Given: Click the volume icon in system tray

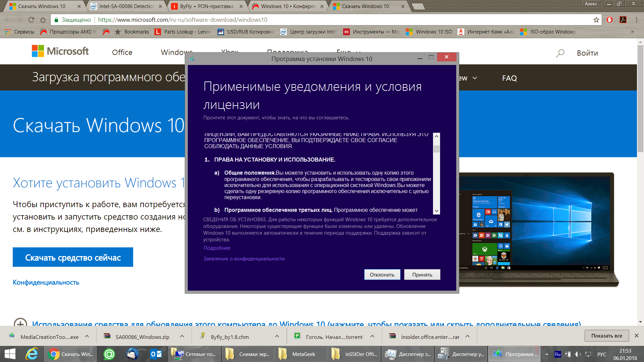Looking at the screenshot, I should [578, 354].
